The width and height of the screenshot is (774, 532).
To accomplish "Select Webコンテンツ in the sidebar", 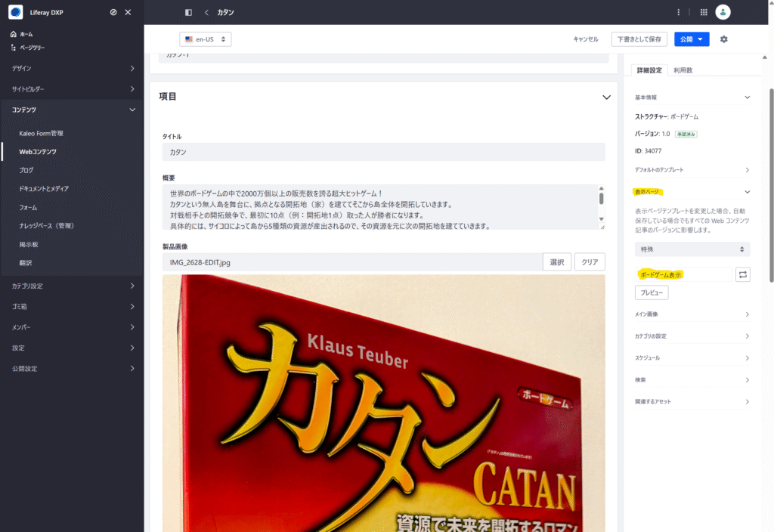I will [38, 152].
